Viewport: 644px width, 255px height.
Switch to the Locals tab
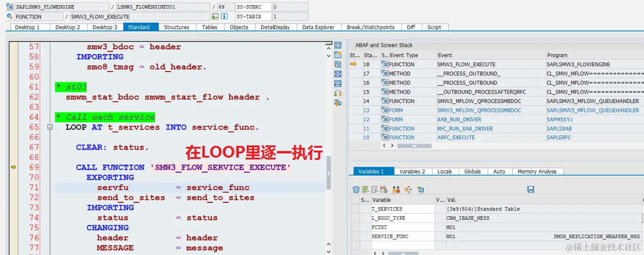[x=444, y=172]
